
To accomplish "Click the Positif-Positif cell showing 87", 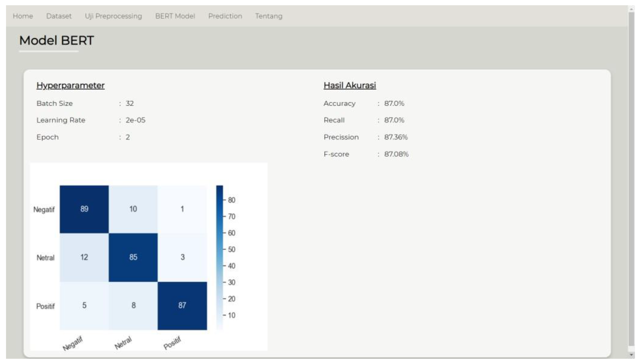I will pos(182,305).
